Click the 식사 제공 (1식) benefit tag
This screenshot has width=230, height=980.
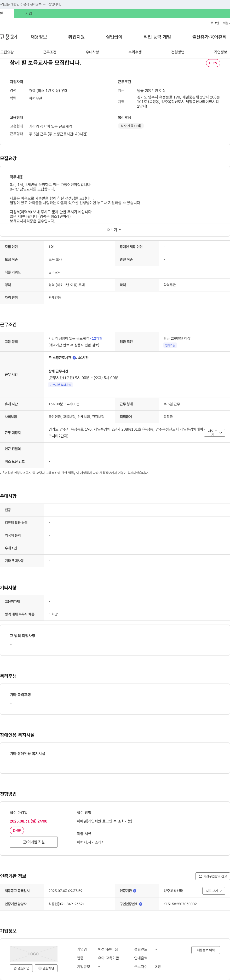point(131,126)
